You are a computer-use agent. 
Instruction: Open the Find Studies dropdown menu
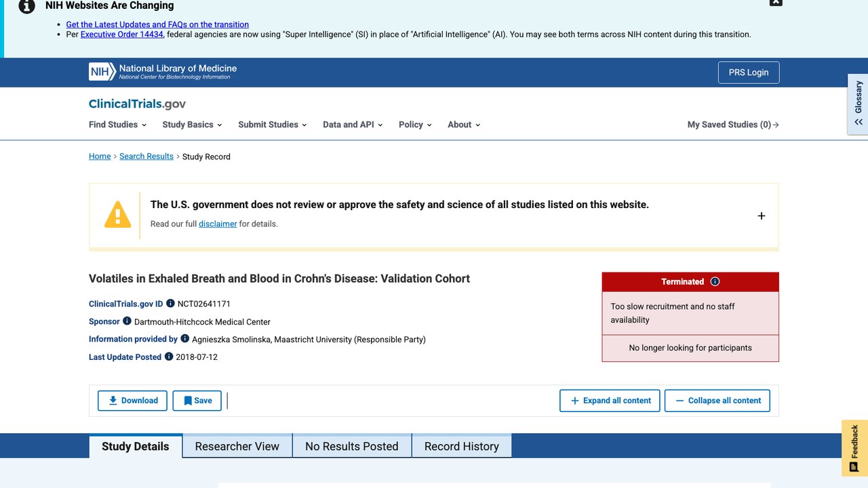118,125
